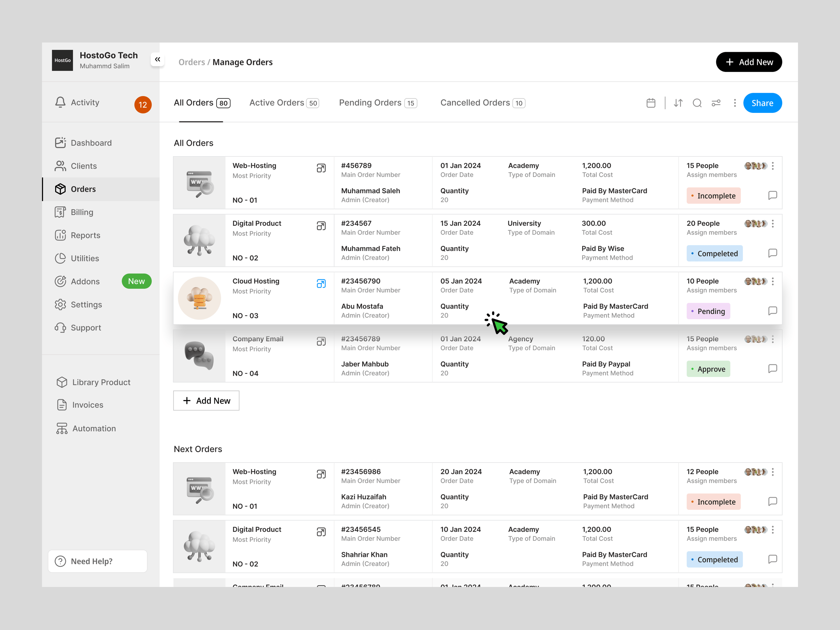Click the Pending status badge
Screen dimensions: 840x630
click(708, 311)
